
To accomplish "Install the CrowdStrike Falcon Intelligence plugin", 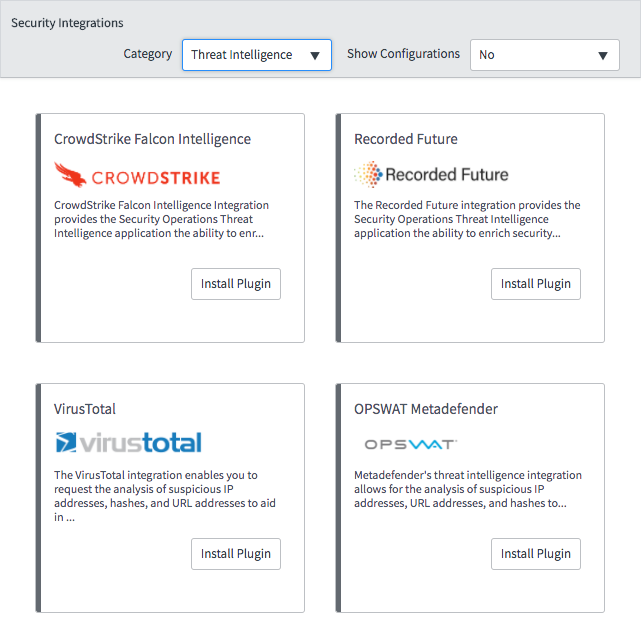I will pos(236,284).
